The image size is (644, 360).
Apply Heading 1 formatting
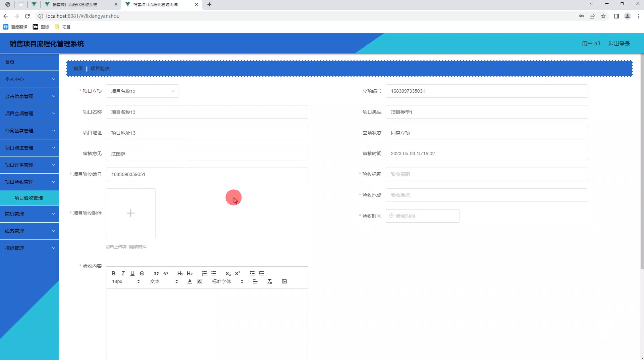point(180,273)
